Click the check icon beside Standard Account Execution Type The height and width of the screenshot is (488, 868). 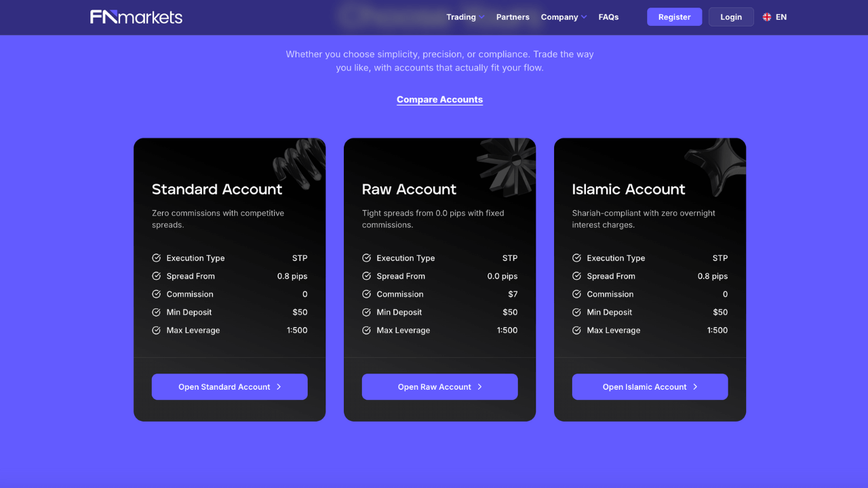click(156, 258)
